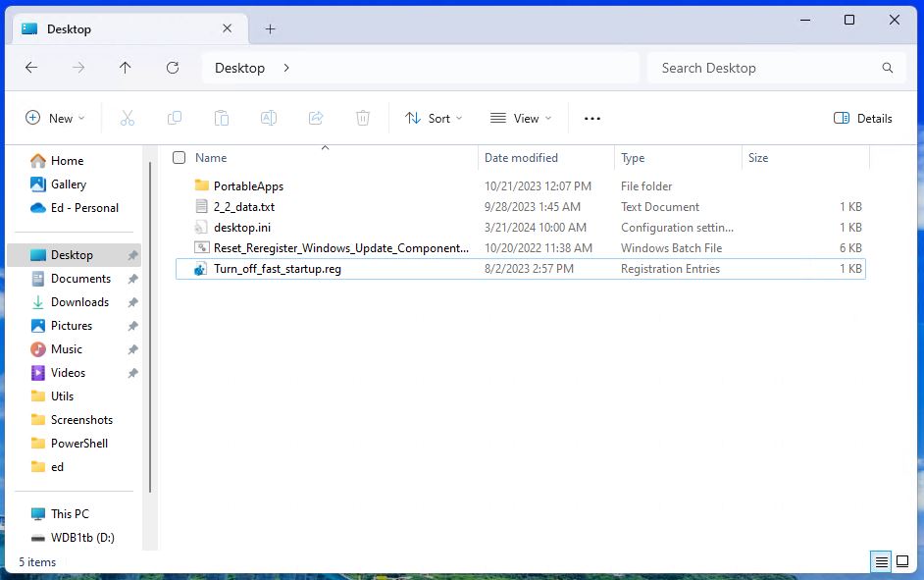Open the New dropdown menu
This screenshot has height=580, width=924.
pyautogui.click(x=55, y=118)
